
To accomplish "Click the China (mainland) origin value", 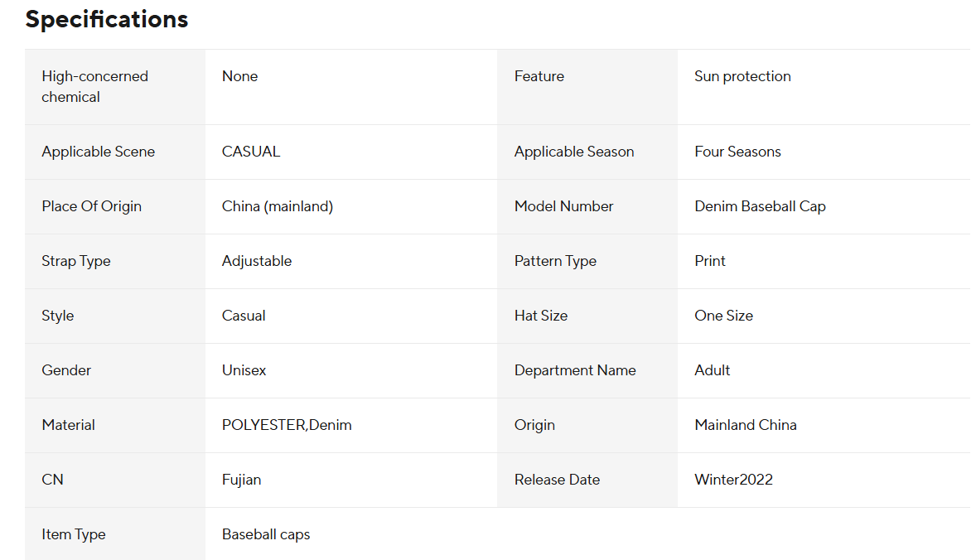I will pos(278,206).
